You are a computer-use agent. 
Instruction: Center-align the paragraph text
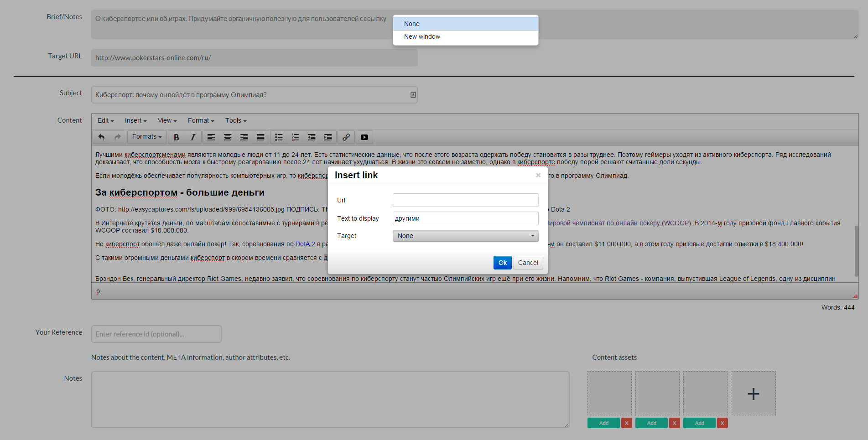(228, 137)
